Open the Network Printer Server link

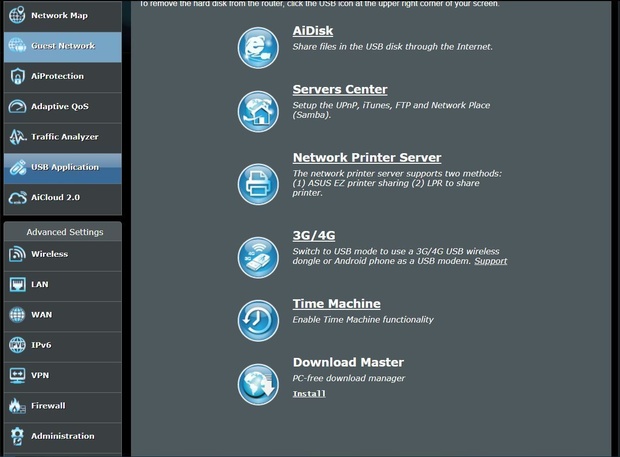point(367,158)
